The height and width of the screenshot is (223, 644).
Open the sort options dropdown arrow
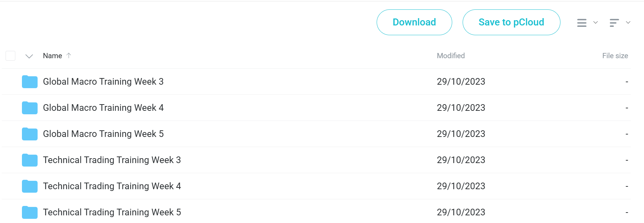628,22
